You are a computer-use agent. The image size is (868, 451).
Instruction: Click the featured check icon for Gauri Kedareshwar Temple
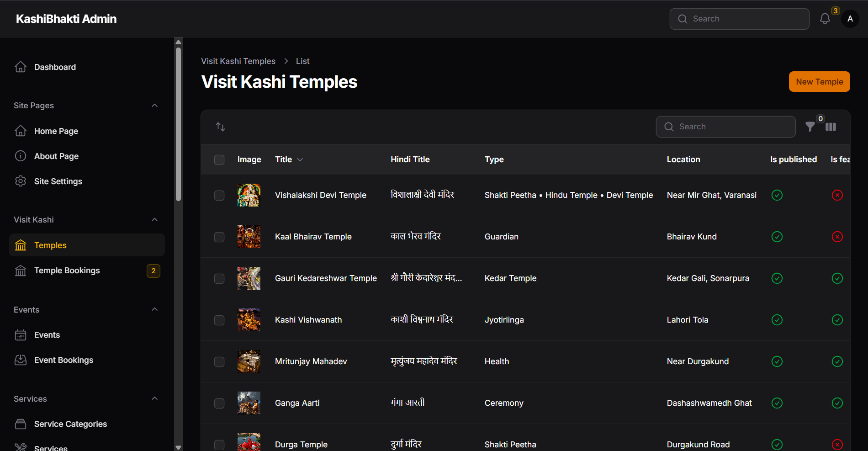click(x=837, y=278)
